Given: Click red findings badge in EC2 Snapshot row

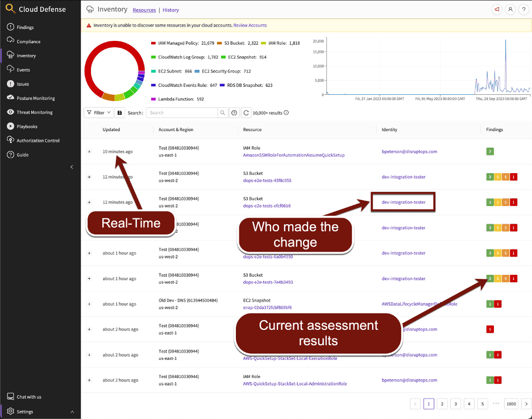Looking at the screenshot, I should (498, 304).
